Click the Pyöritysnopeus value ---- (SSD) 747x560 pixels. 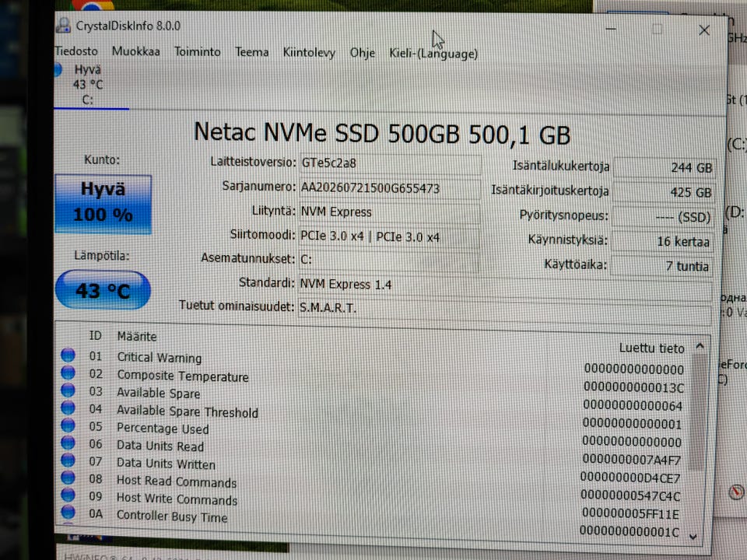coord(663,217)
